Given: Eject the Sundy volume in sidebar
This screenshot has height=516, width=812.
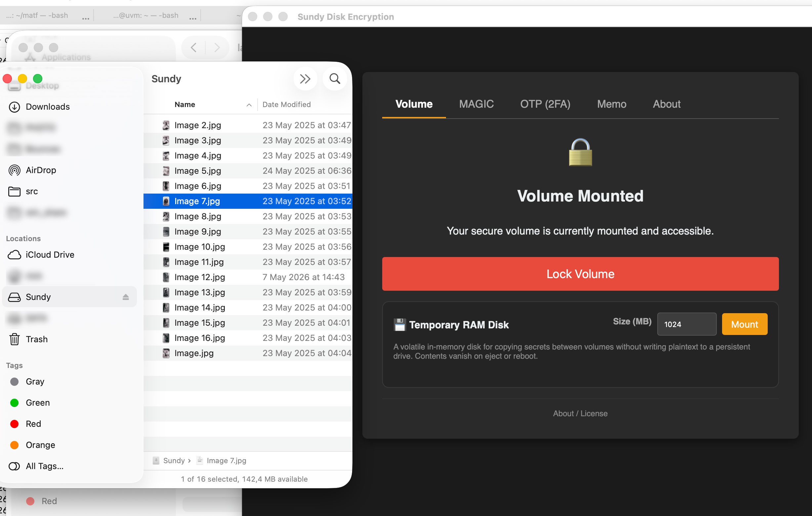Looking at the screenshot, I should coord(125,297).
